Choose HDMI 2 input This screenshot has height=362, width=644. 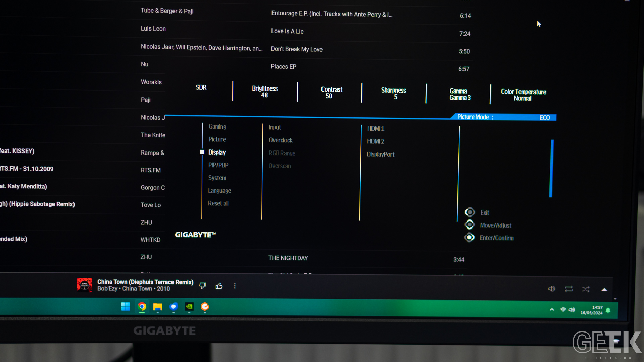point(375,141)
